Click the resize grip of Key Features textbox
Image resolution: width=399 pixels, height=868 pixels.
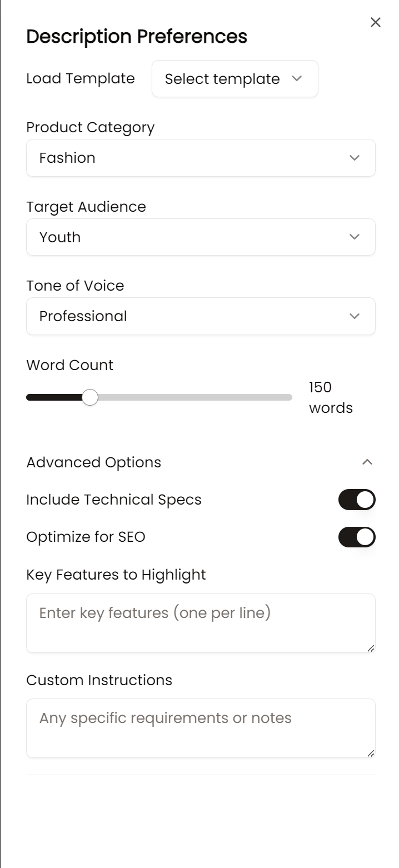[x=371, y=648]
